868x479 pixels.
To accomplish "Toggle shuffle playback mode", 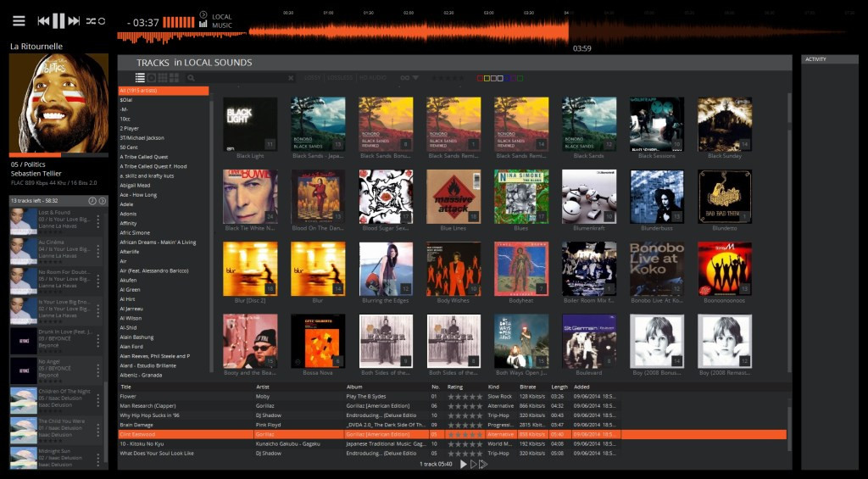I will pos(91,21).
